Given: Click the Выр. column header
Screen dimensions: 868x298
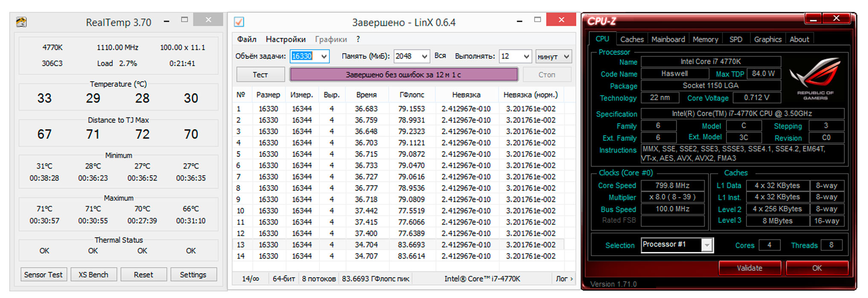Looking at the screenshot, I should [x=331, y=95].
